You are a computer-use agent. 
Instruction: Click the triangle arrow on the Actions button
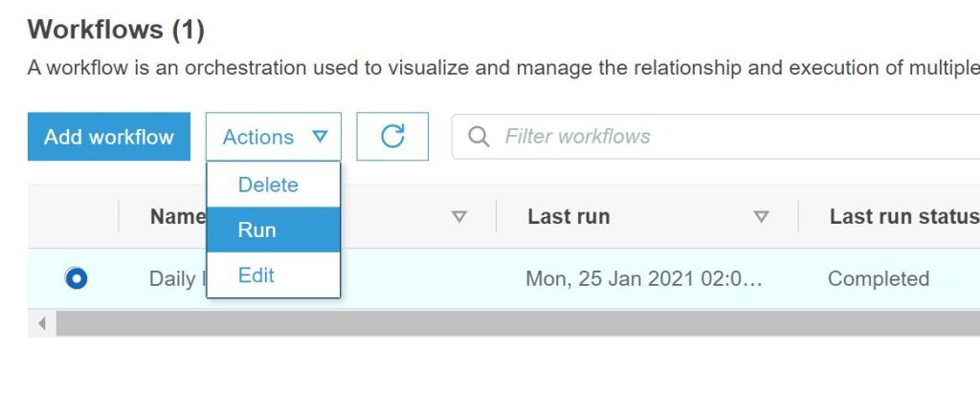tap(320, 137)
